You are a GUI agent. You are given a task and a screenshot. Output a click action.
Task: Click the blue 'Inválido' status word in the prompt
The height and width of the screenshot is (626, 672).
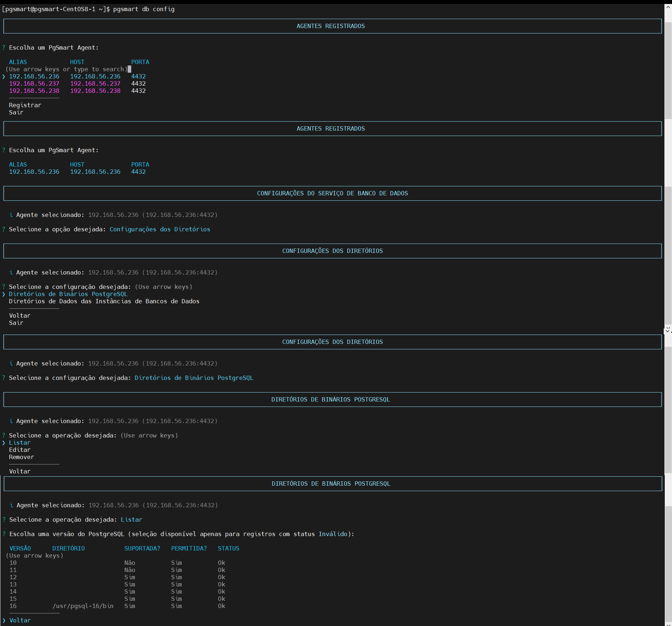click(x=333, y=534)
